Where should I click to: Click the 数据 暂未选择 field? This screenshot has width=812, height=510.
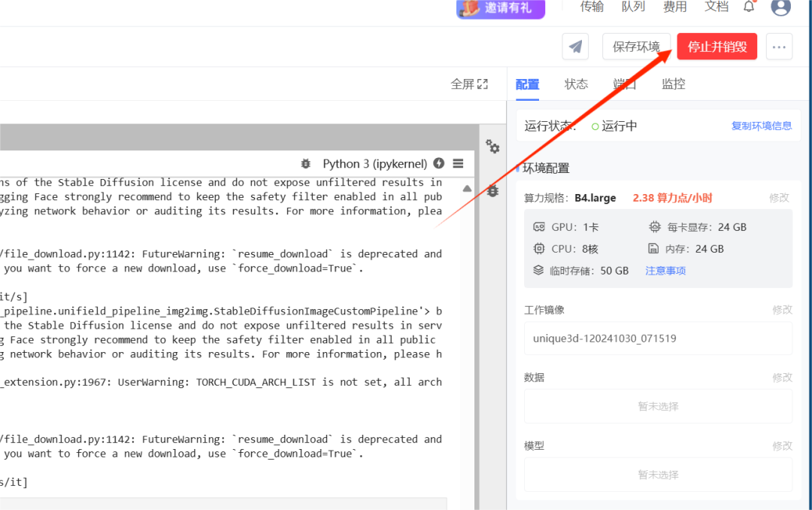(658, 406)
